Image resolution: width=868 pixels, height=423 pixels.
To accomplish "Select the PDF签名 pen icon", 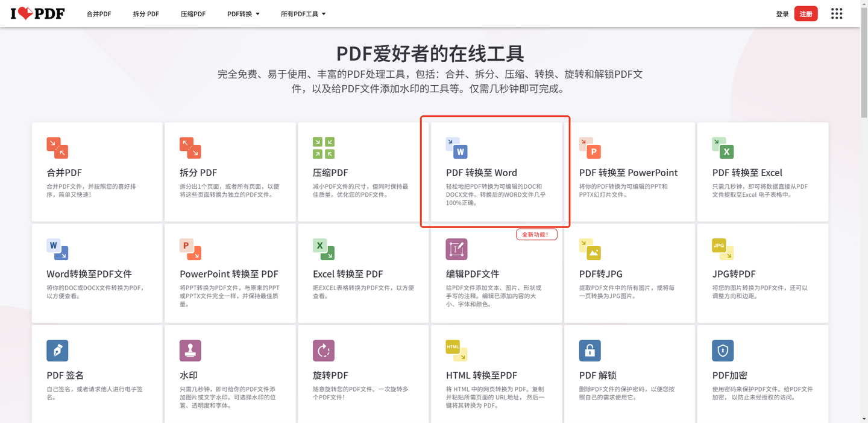I will (x=57, y=351).
